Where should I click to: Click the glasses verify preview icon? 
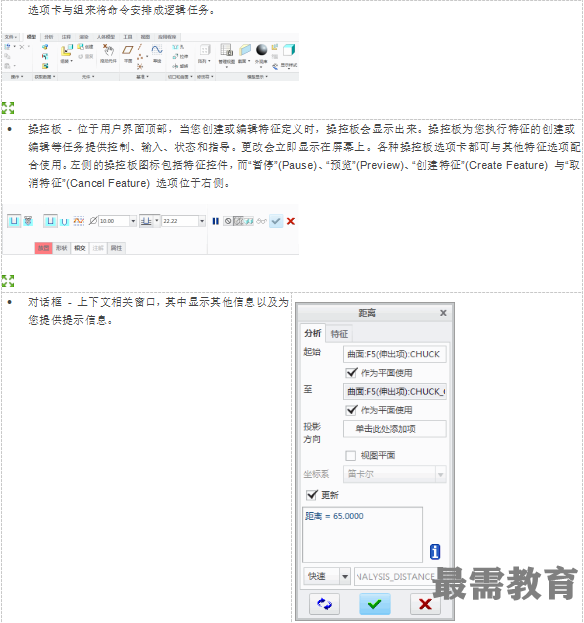click(x=261, y=221)
